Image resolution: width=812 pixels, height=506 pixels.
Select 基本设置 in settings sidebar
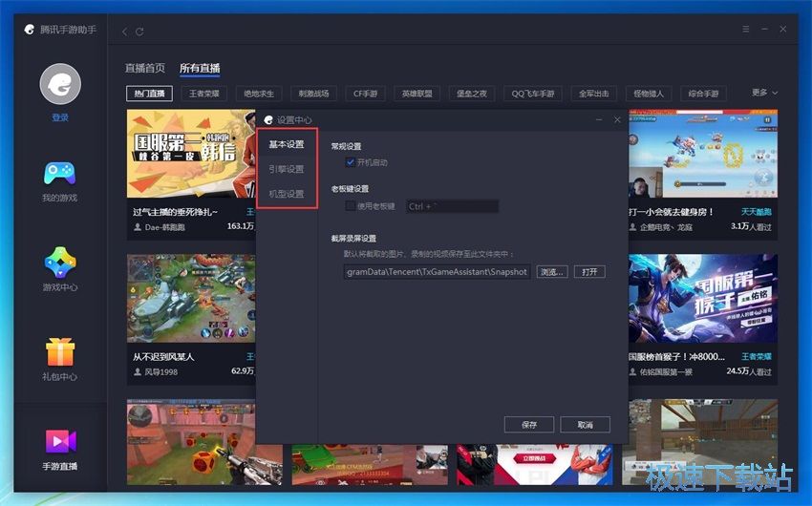287,144
